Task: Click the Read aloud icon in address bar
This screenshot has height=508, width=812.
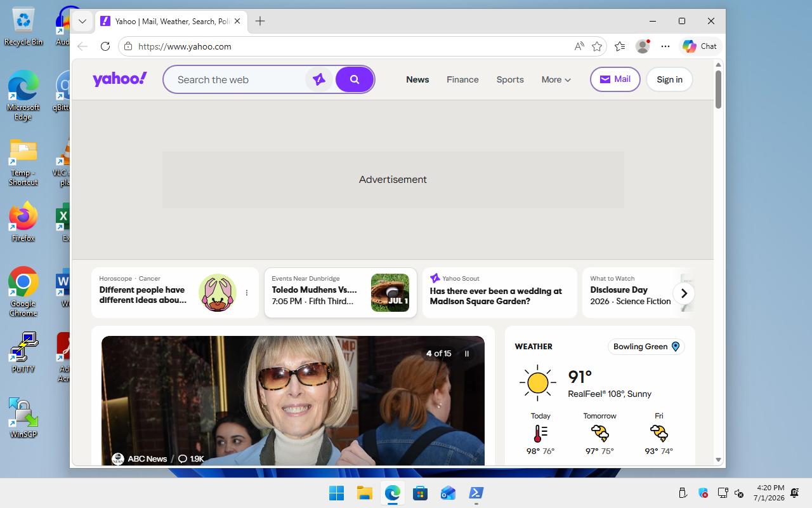Action: point(579,46)
